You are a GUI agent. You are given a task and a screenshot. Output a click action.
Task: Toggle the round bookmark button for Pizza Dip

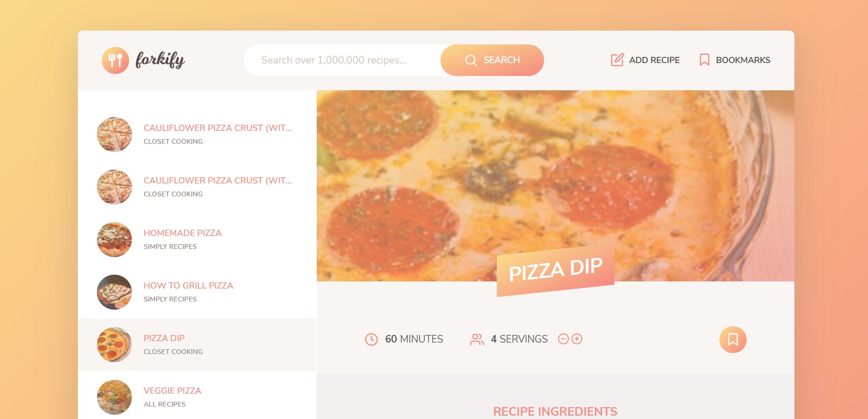tap(733, 340)
